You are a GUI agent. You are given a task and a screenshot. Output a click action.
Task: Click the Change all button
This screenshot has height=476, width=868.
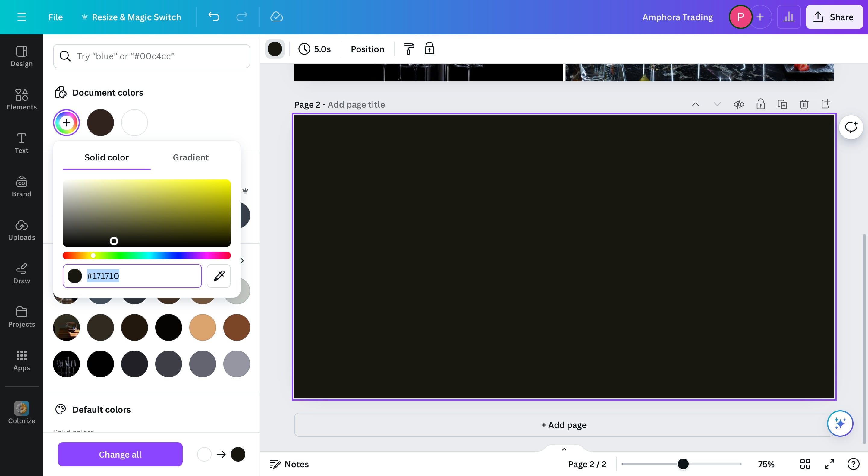tap(120, 454)
